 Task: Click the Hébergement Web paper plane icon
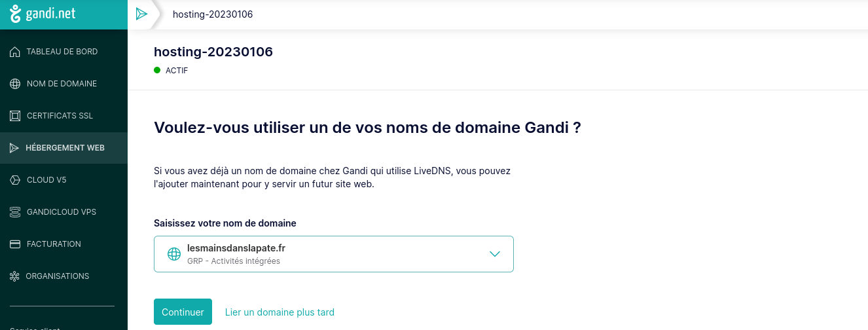tap(14, 148)
